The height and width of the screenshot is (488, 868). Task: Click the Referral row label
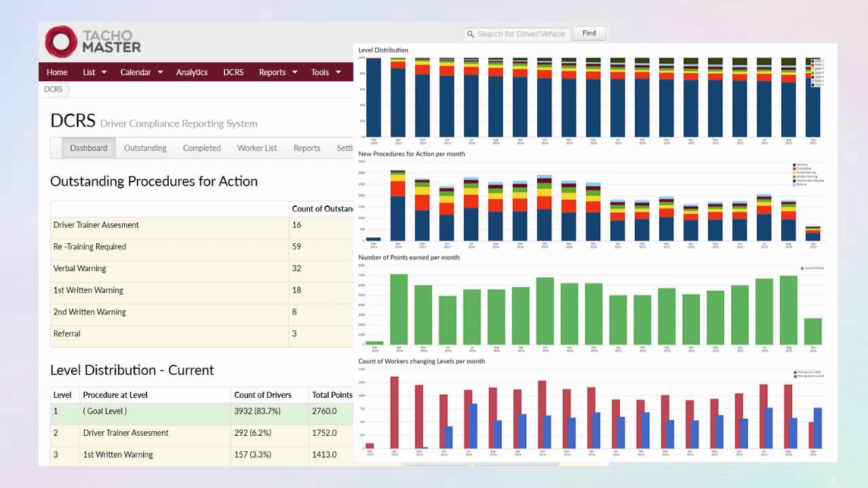pyautogui.click(x=67, y=333)
